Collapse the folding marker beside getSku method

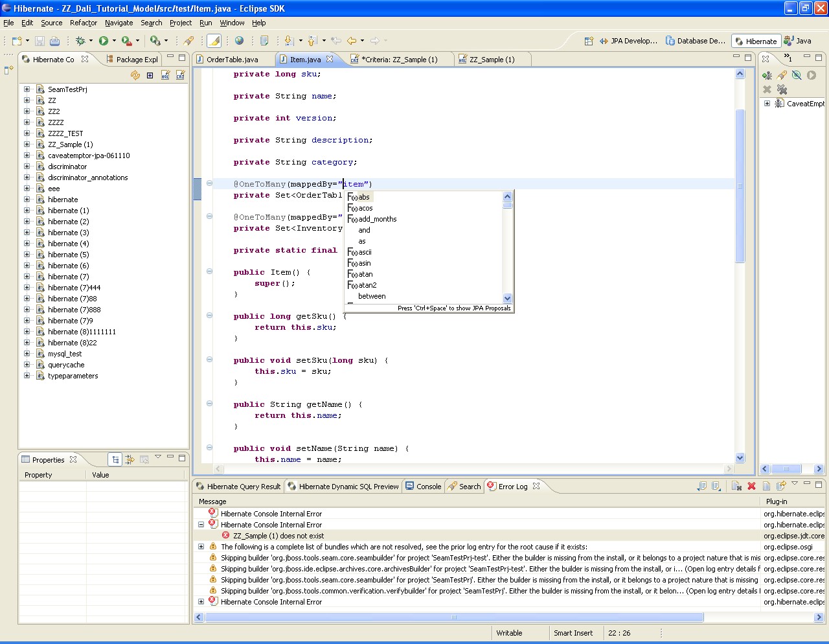(209, 316)
